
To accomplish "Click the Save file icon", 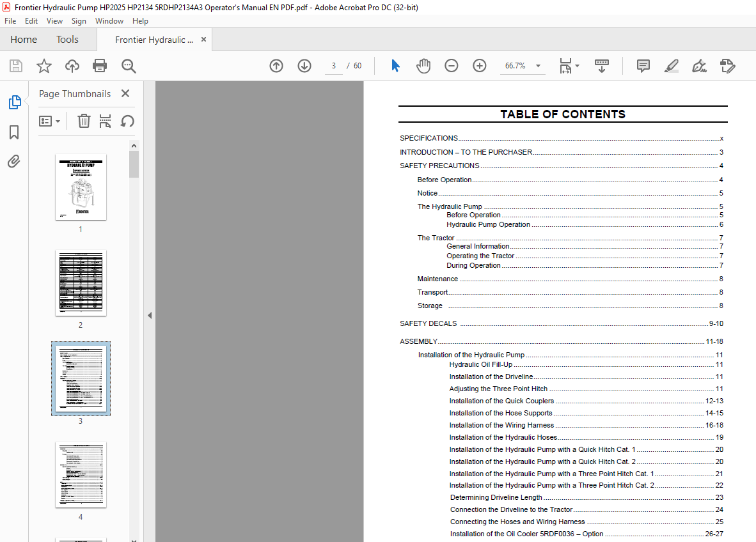I will click(16, 66).
